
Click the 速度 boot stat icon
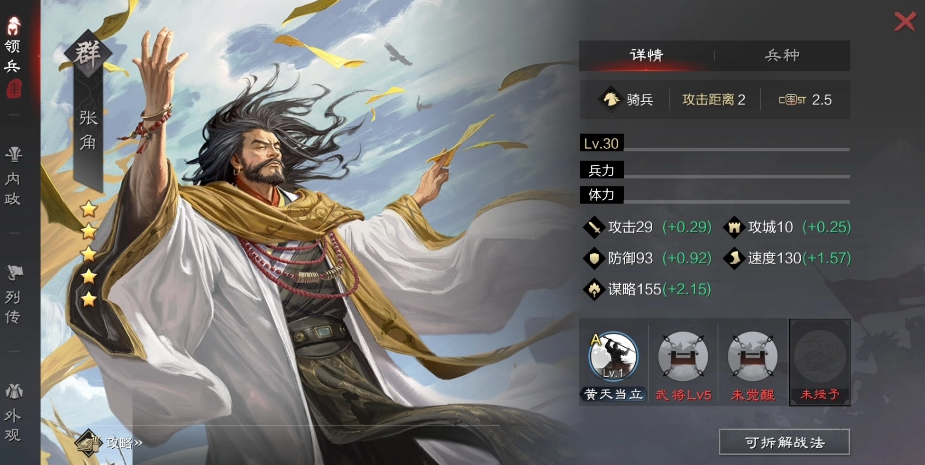pyautogui.click(x=734, y=258)
